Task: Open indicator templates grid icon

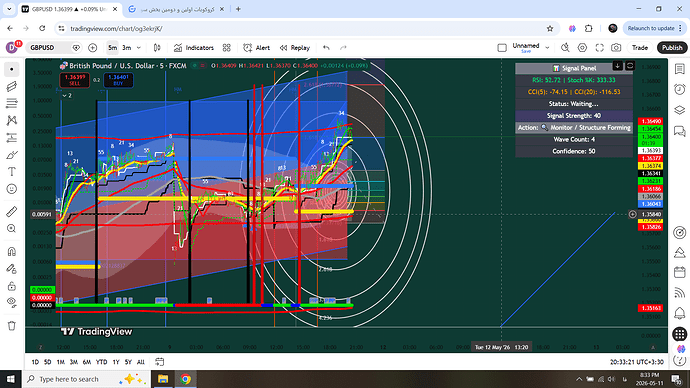Action: coord(227,48)
